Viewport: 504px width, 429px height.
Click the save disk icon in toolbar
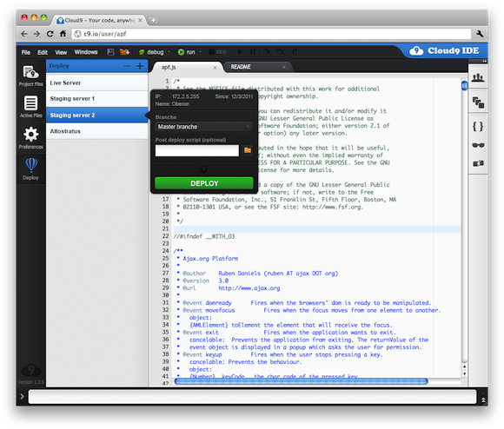pos(110,52)
